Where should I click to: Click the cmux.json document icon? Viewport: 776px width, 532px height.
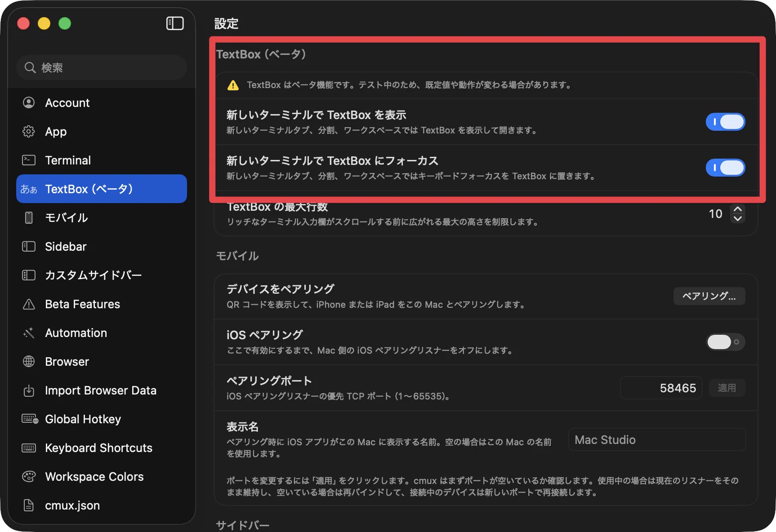click(x=29, y=505)
